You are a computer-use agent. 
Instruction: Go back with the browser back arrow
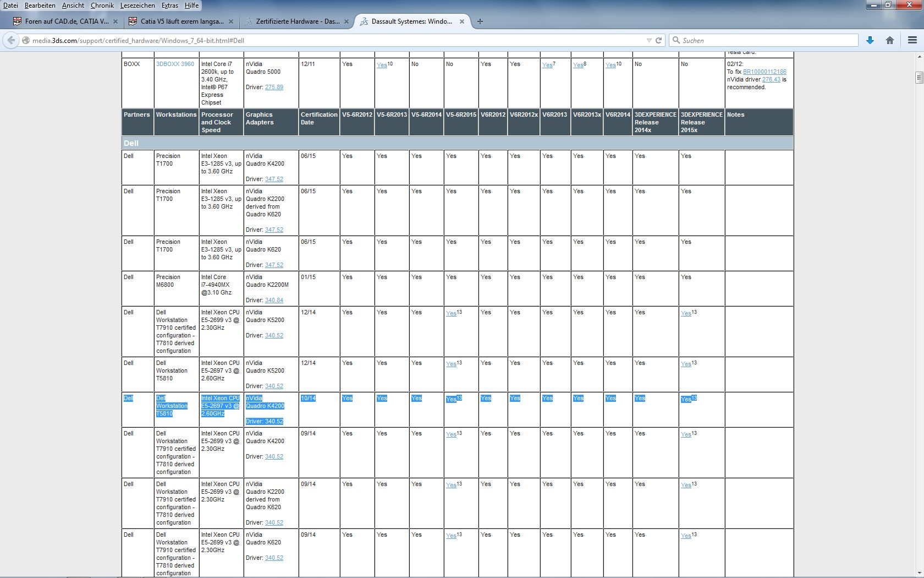pos(11,40)
